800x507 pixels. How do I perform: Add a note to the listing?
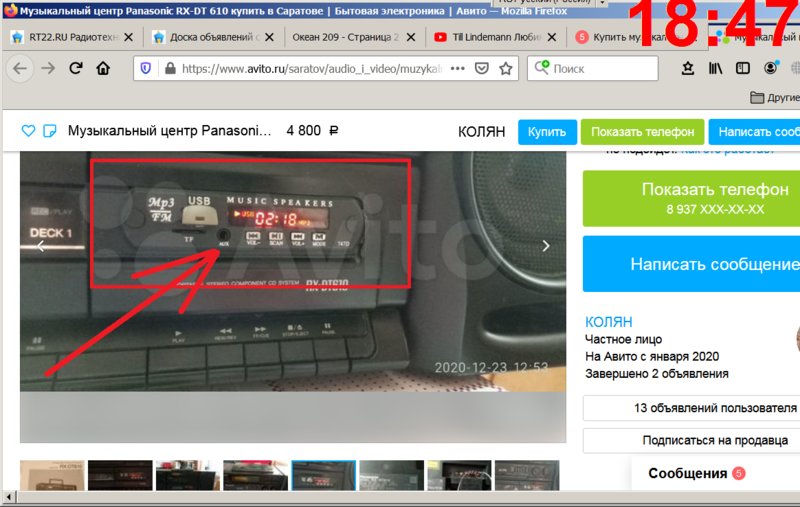[x=49, y=131]
